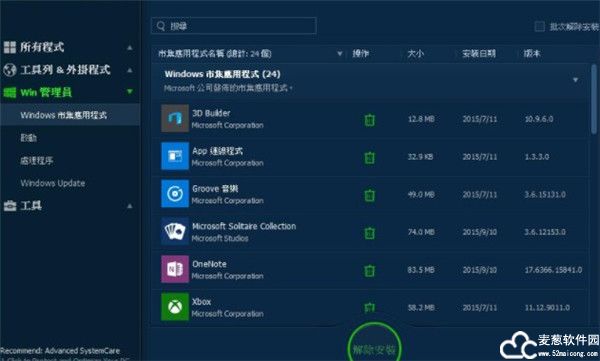Expand the 所有程式 section arrow
Screen dimensions: 600x361
(130, 47)
